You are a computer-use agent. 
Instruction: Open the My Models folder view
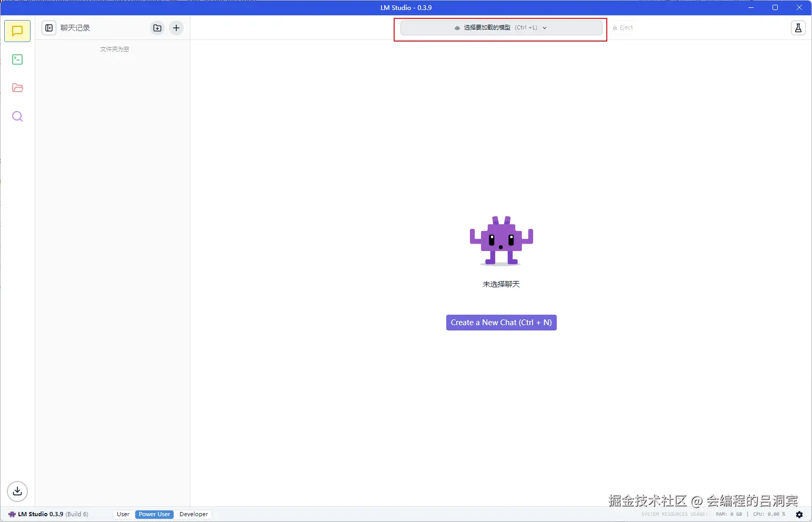(x=17, y=87)
